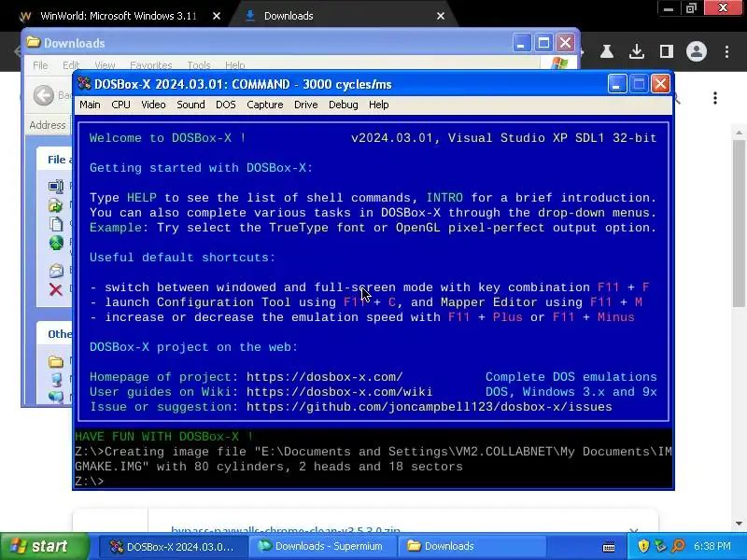
Task: Click the Back arrow in Downloads explorer
Action: pos(44,95)
